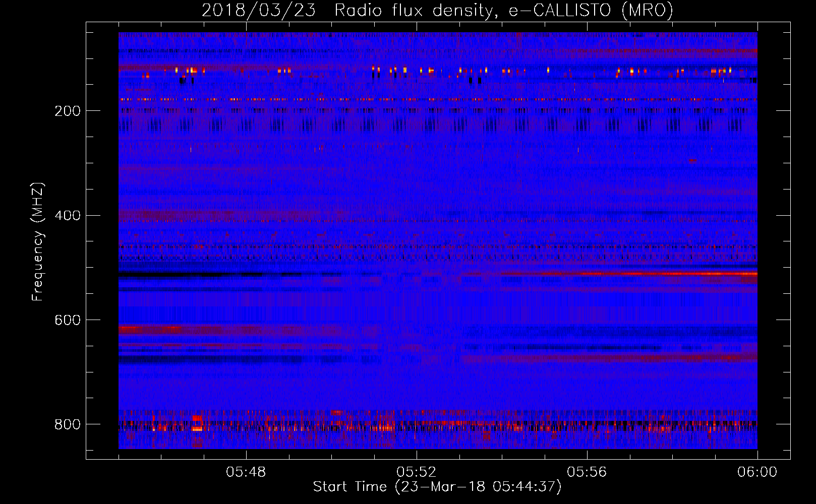Click the "Start Time (23-Mar-18 05:44:37)" label
Screen dimensions: 816x504
pos(437,487)
